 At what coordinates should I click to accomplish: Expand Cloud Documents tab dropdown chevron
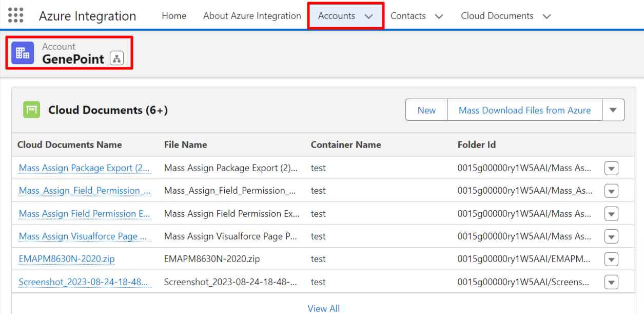[547, 16]
